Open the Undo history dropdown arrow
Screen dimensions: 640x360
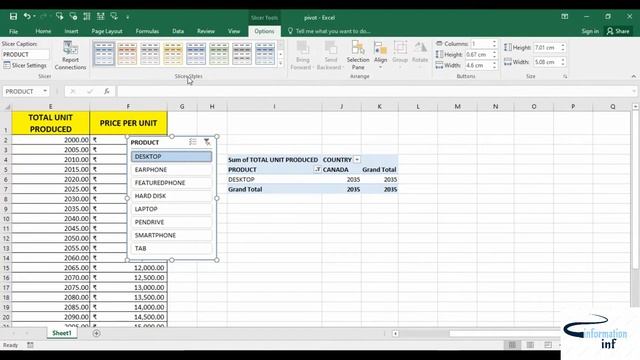click(34, 17)
